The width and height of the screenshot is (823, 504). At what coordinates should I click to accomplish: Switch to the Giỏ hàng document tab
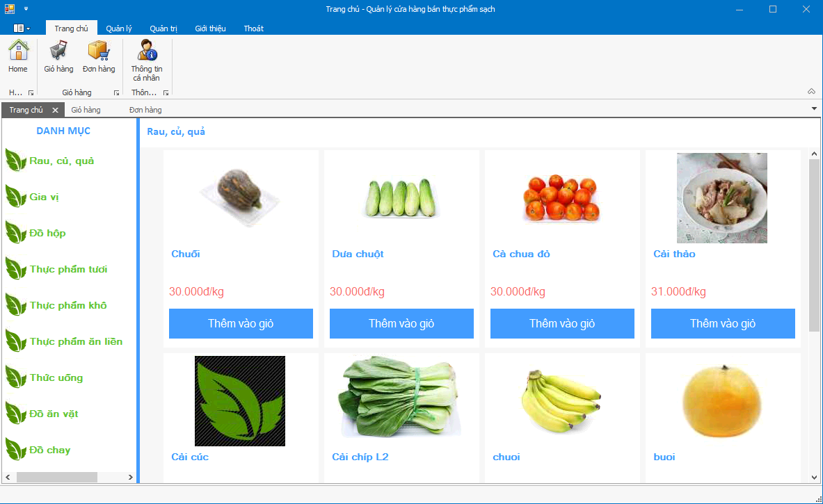(x=86, y=110)
